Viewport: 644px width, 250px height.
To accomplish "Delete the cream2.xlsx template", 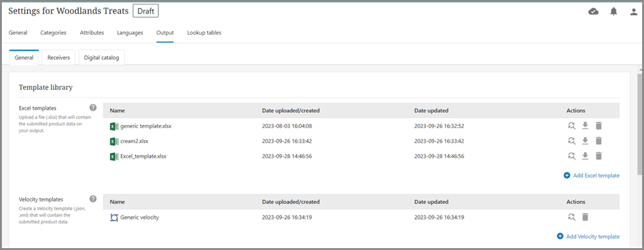I will click(x=599, y=141).
